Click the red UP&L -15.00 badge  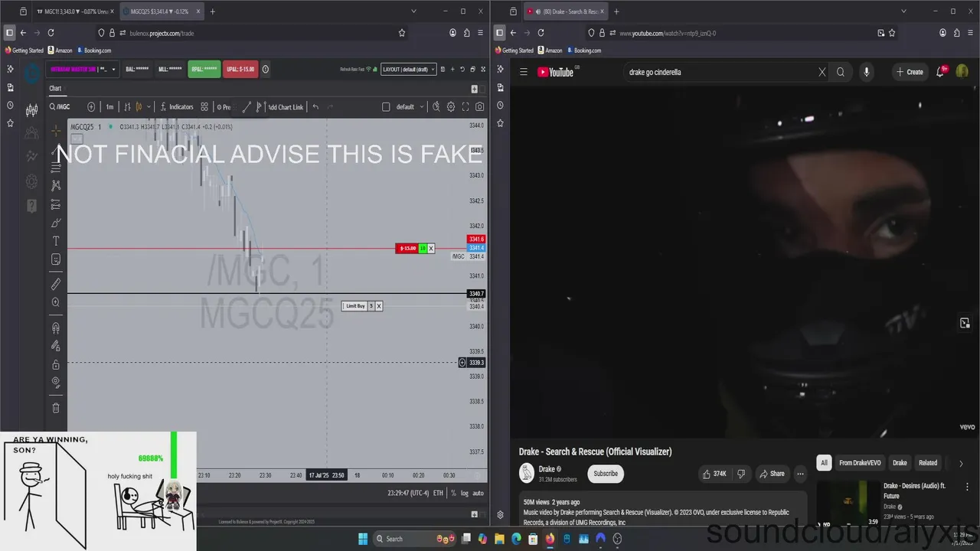[241, 70]
